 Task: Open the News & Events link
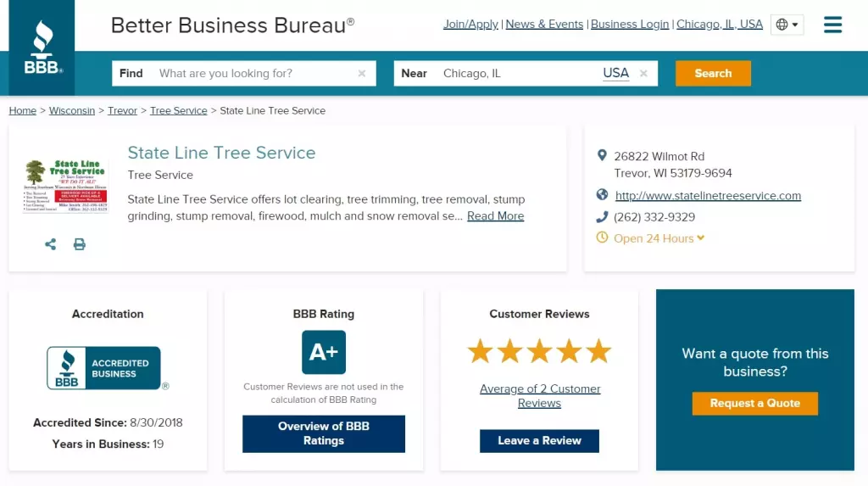(x=544, y=25)
